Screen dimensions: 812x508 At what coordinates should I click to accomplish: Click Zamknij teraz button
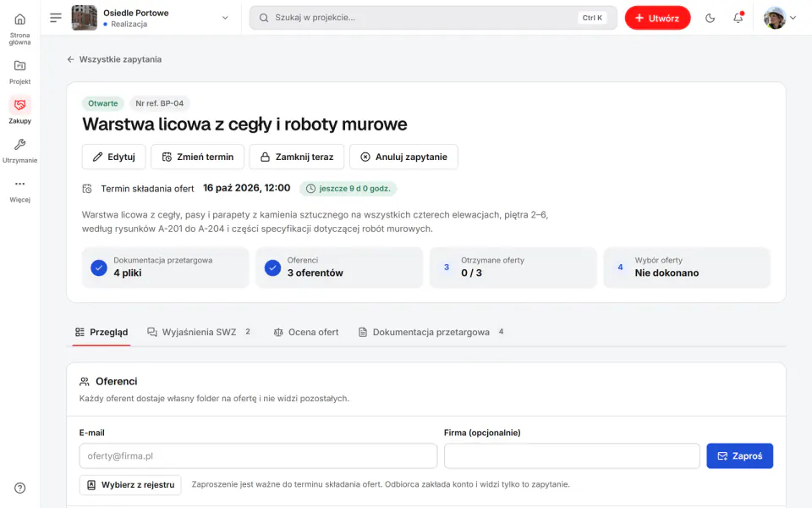click(x=297, y=157)
